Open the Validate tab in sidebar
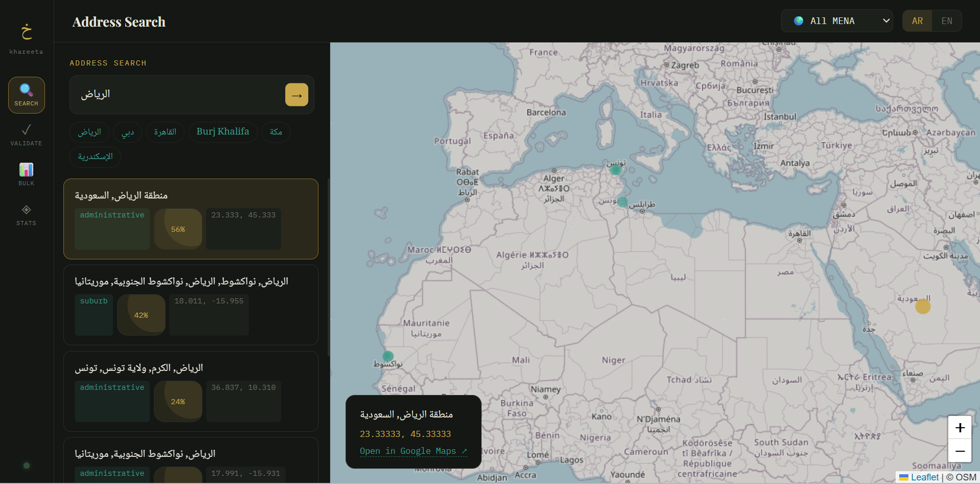Image resolution: width=980 pixels, height=484 pixels. tap(27, 135)
